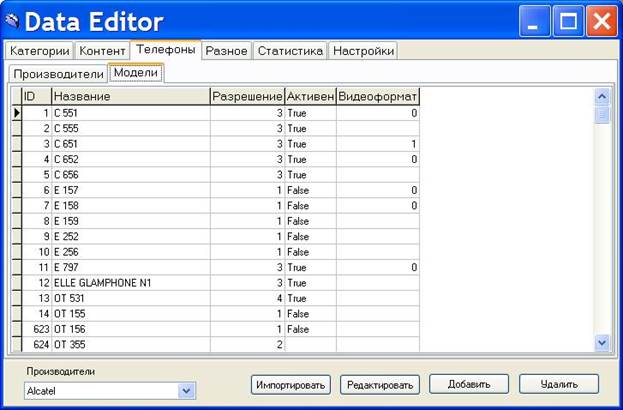Sort by the Активен column header
Image resolution: width=623 pixels, height=410 pixels.
pyautogui.click(x=310, y=97)
